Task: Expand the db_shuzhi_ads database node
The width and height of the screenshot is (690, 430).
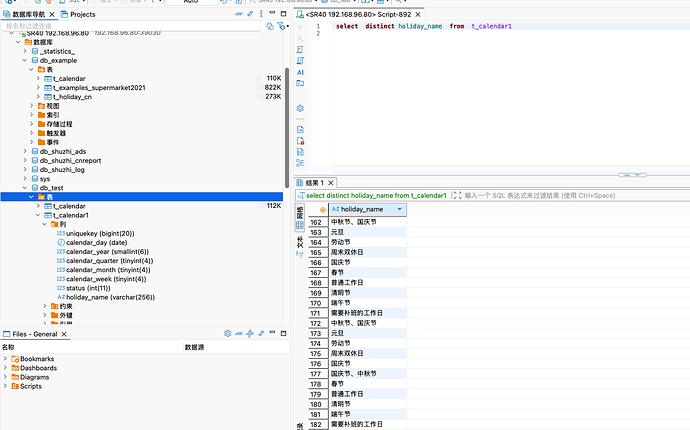Action: (x=27, y=151)
